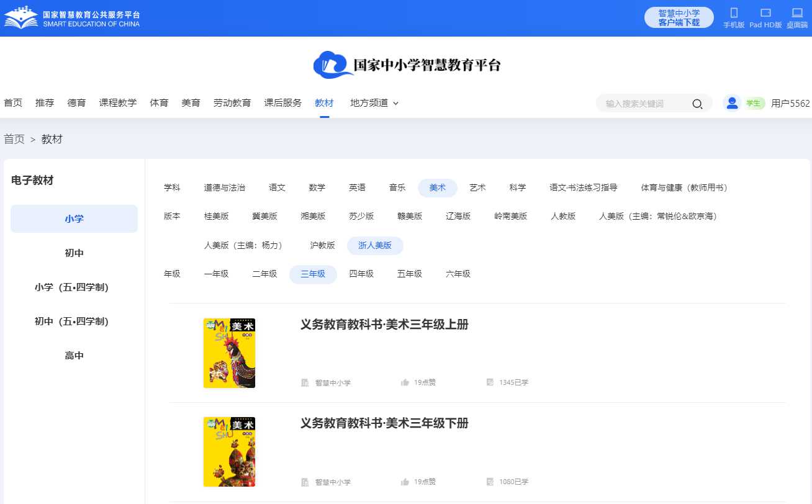This screenshot has height=504, width=812.
Task: Select the 沪教版 edition
Action: click(x=322, y=245)
